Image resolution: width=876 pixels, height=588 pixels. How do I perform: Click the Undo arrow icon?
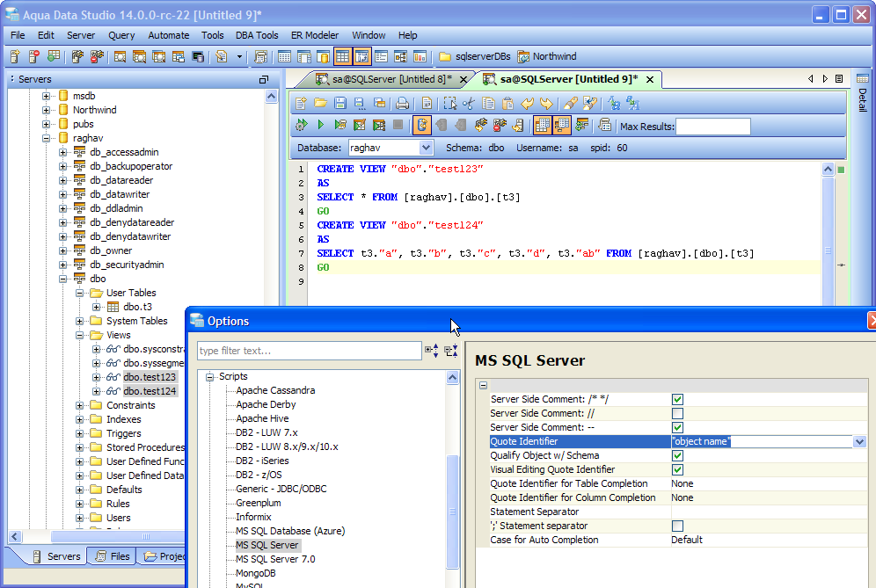(527, 104)
